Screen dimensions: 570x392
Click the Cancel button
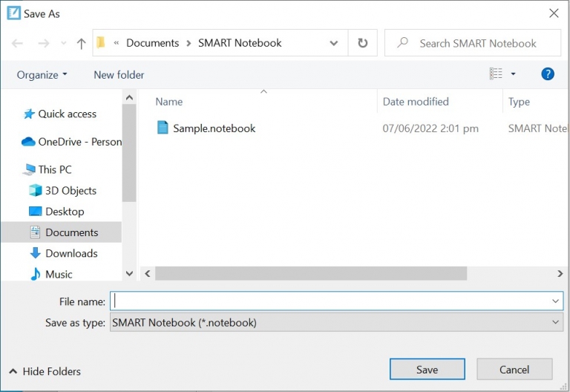[514, 370]
